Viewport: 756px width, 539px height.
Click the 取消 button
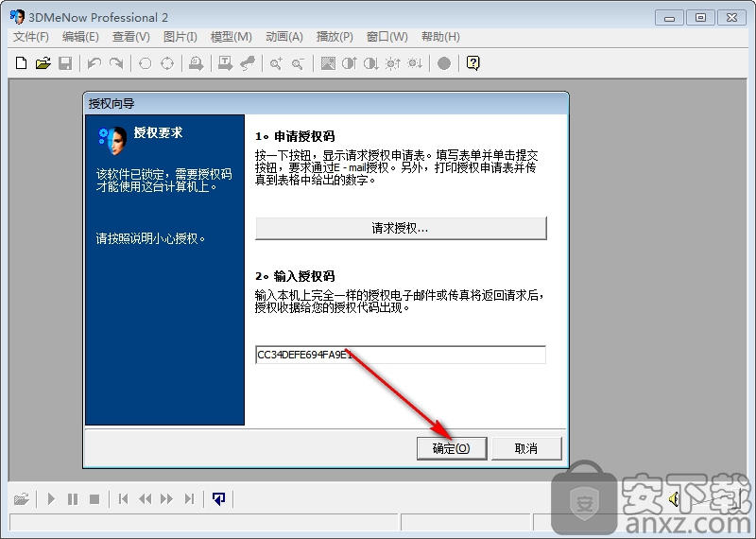(x=526, y=448)
